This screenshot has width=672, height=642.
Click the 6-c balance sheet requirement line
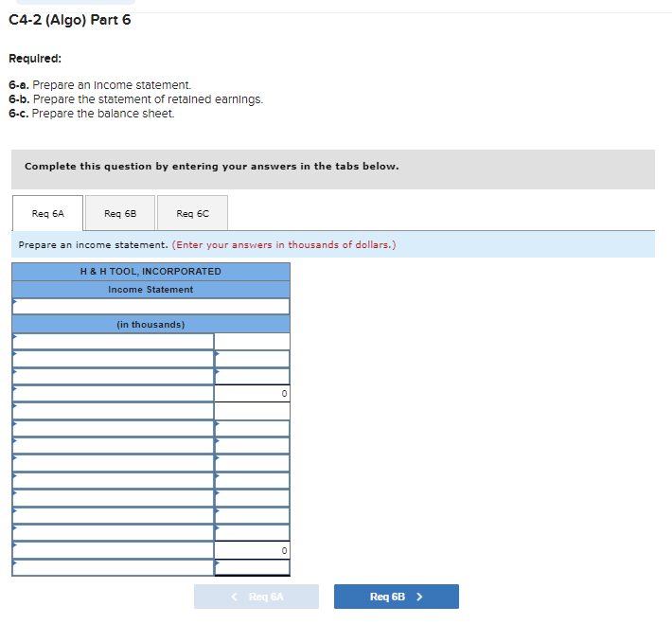click(x=92, y=114)
